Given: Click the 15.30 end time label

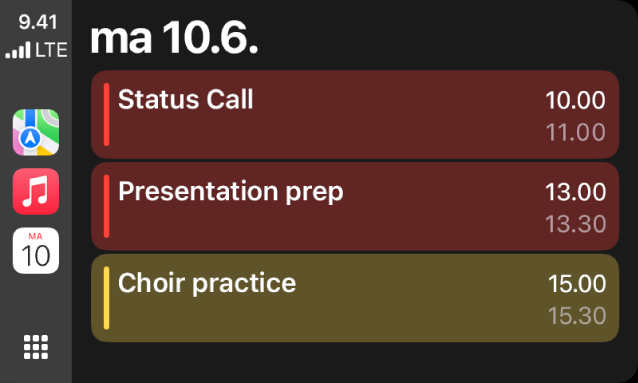Looking at the screenshot, I should pyautogui.click(x=577, y=316).
